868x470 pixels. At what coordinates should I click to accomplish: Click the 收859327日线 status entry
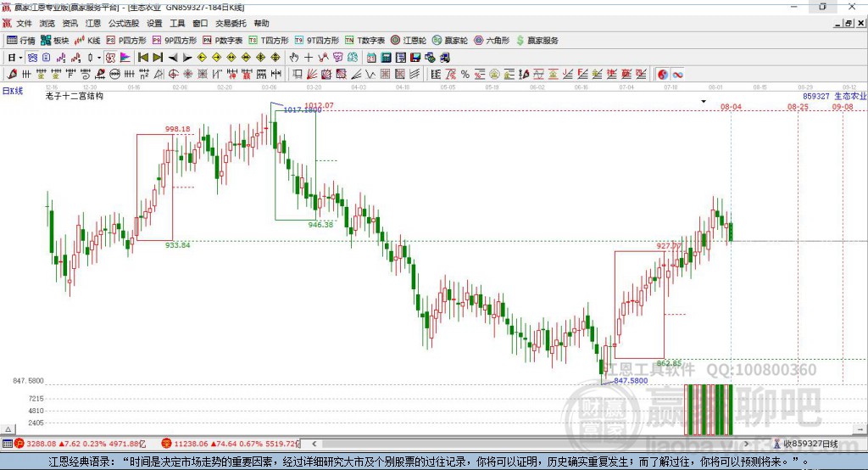(x=806, y=444)
